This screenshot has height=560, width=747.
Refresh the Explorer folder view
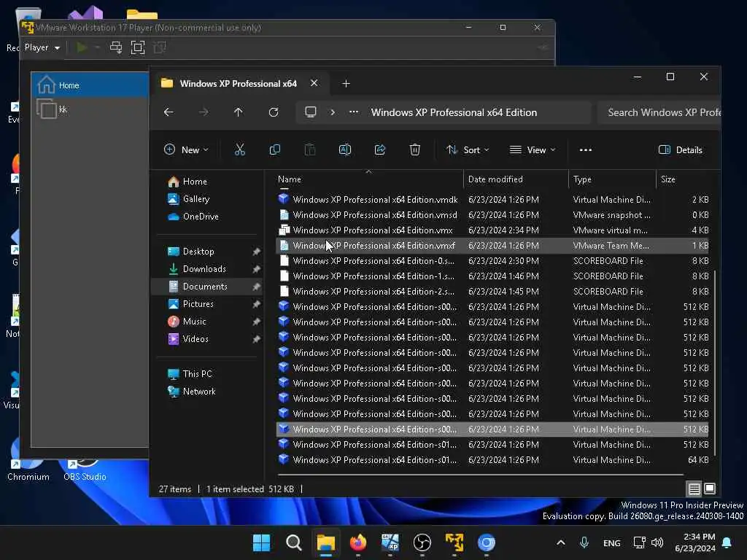click(274, 112)
